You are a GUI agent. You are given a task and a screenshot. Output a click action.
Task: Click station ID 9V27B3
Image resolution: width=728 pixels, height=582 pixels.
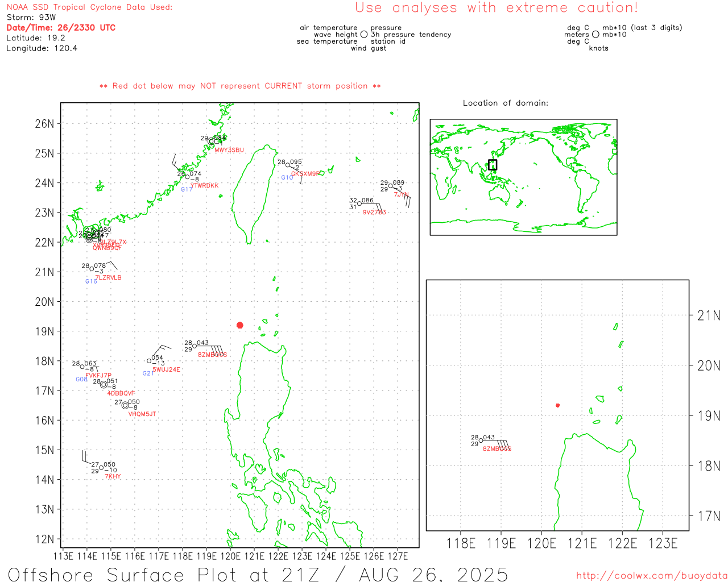pyautogui.click(x=374, y=213)
